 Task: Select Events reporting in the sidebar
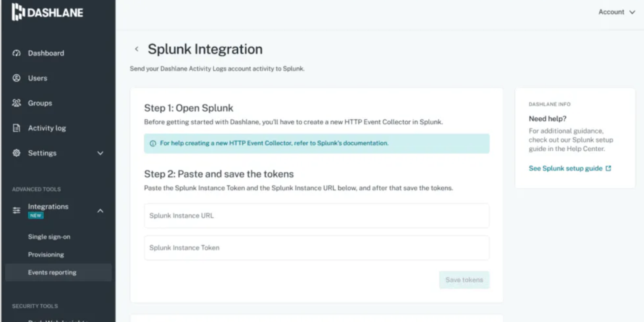pyautogui.click(x=52, y=272)
